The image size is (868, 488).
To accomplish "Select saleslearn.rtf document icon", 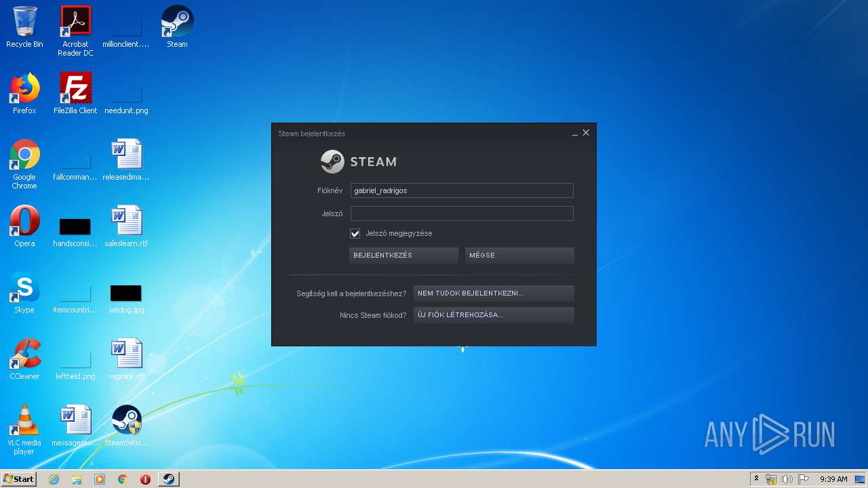I will [126, 226].
